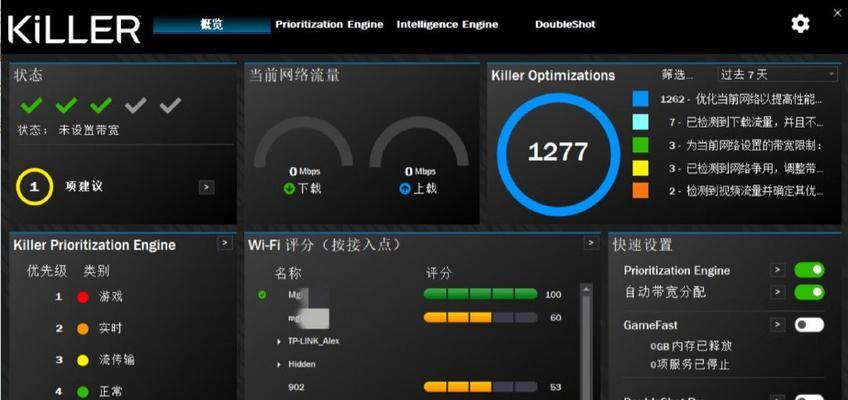Click the 评分 column header

[x=439, y=273]
